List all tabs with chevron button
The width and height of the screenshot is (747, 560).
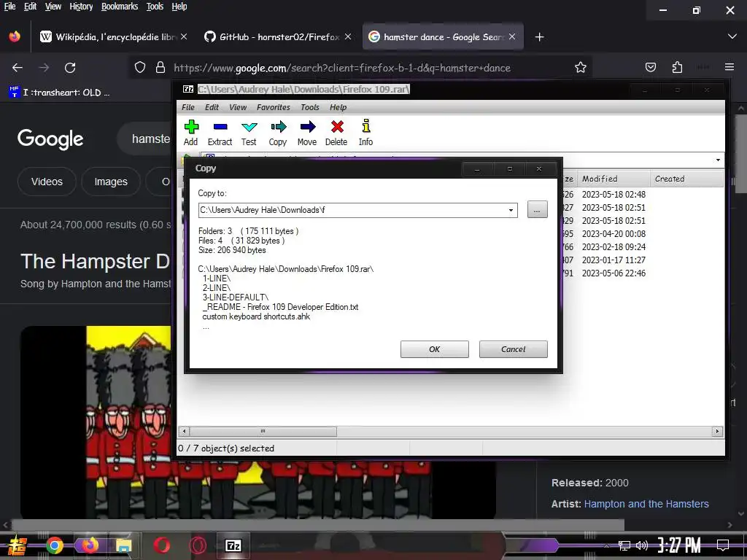pos(732,36)
